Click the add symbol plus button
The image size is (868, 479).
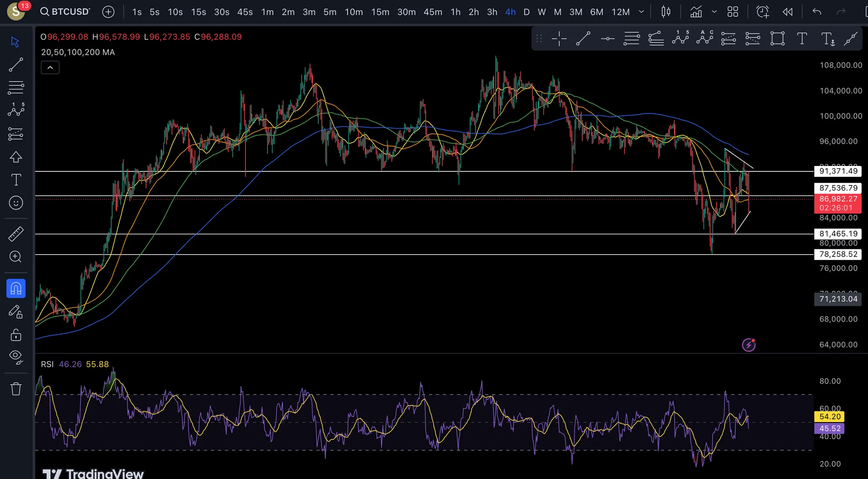click(x=108, y=12)
